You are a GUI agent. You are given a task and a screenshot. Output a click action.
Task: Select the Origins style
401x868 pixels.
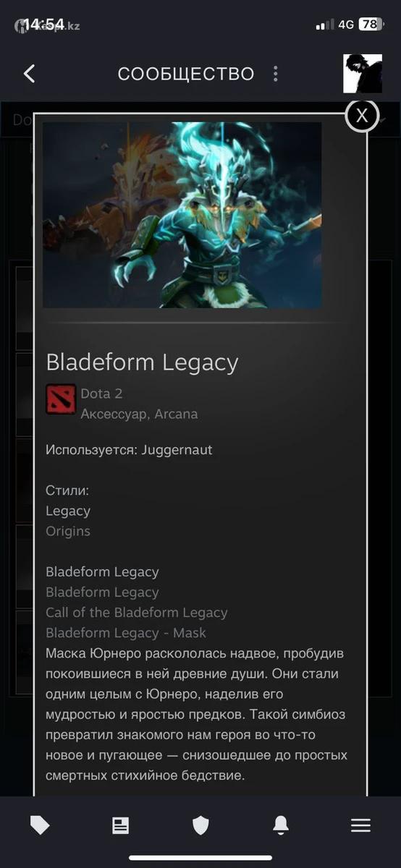[x=68, y=531]
